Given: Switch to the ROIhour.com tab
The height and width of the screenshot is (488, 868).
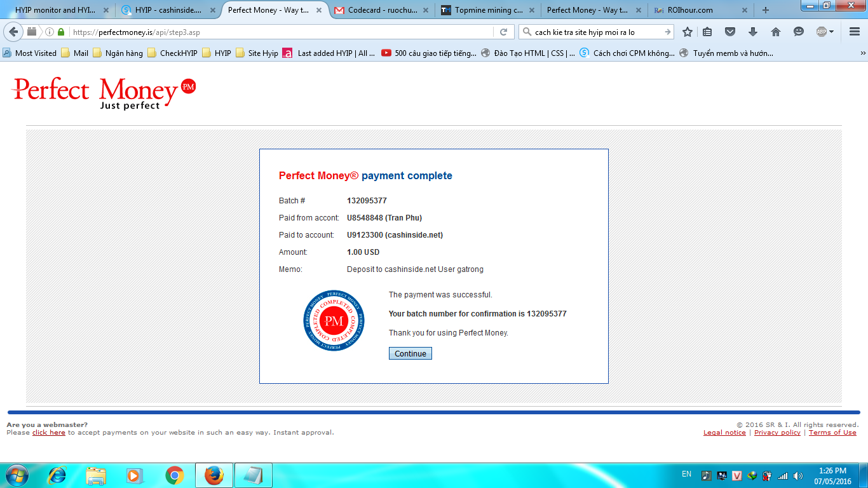Looking at the screenshot, I should click(700, 10).
